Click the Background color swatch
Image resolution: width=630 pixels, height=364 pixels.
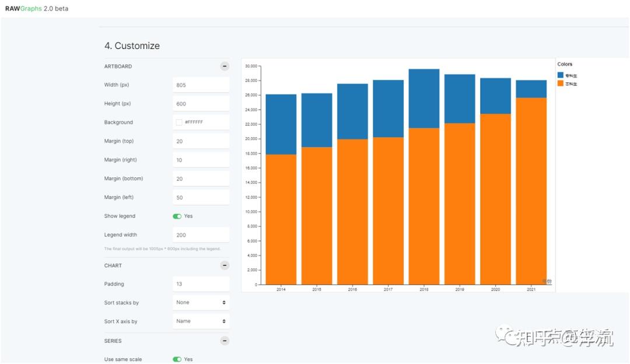[179, 122]
